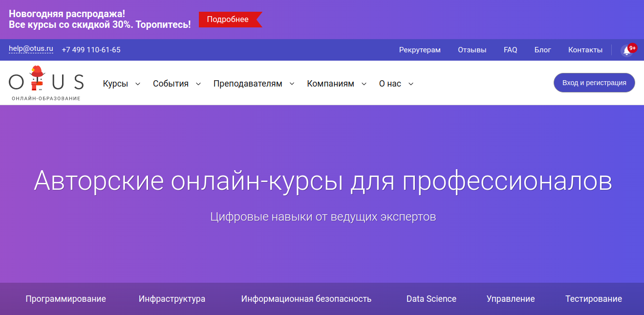Click the Подробнее sale banner button

[x=227, y=19]
